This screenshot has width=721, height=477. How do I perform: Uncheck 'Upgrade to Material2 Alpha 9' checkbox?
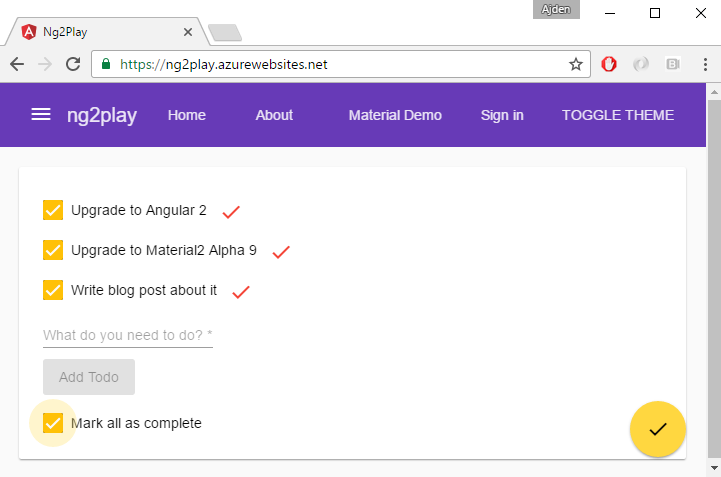tap(53, 250)
